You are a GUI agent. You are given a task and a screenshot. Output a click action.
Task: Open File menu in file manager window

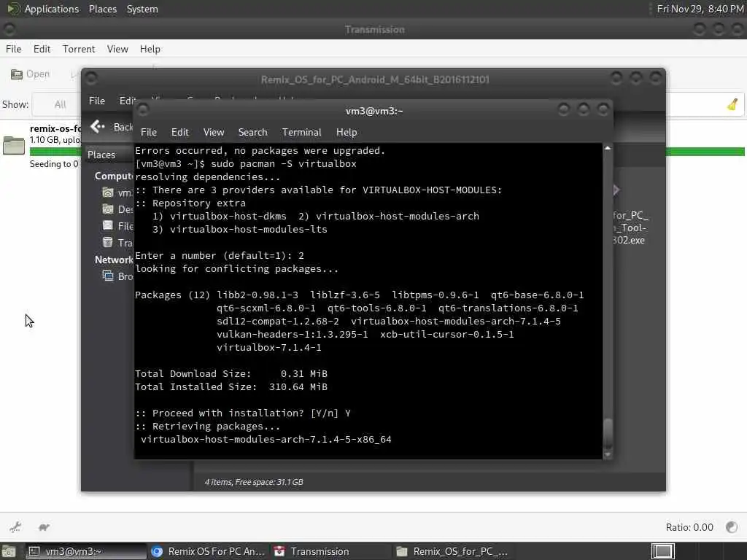pos(97,101)
